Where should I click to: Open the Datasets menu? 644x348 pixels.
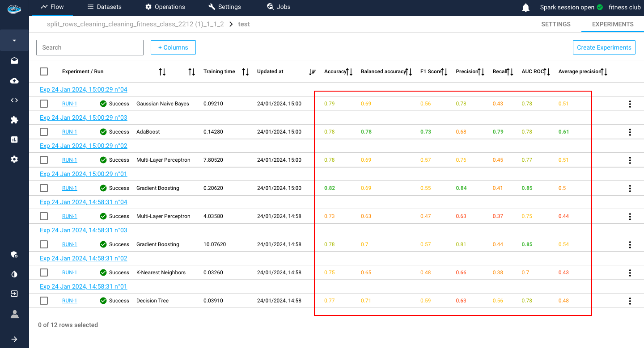point(104,7)
